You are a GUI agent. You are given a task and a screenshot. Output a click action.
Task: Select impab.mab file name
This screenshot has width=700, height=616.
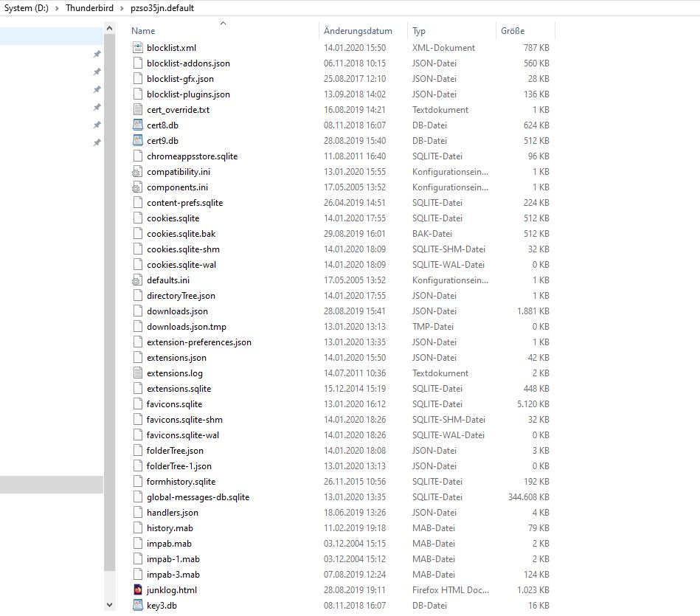click(169, 544)
